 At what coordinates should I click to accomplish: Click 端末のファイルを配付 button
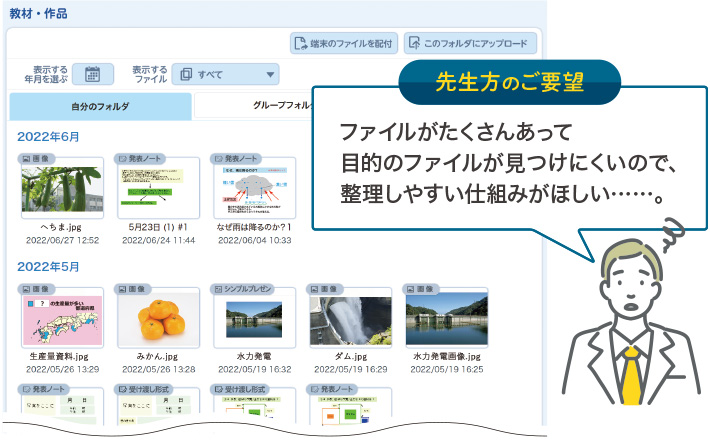(344, 43)
